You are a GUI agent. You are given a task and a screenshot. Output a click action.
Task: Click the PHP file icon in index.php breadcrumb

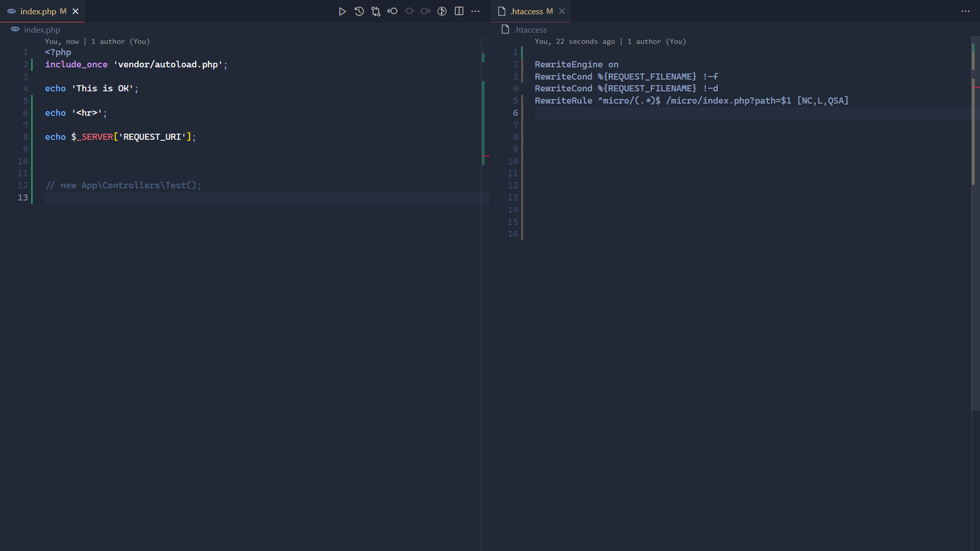coord(15,30)
